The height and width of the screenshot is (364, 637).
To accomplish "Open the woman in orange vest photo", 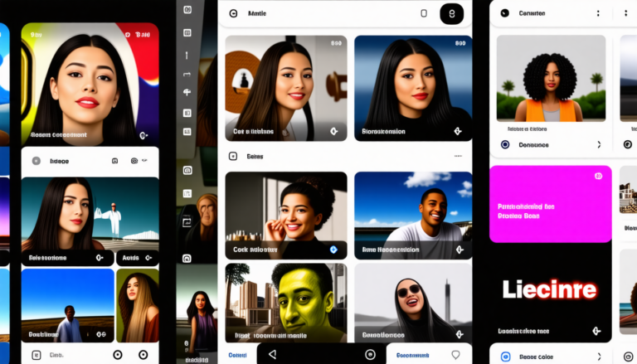I will pos(551,78).
